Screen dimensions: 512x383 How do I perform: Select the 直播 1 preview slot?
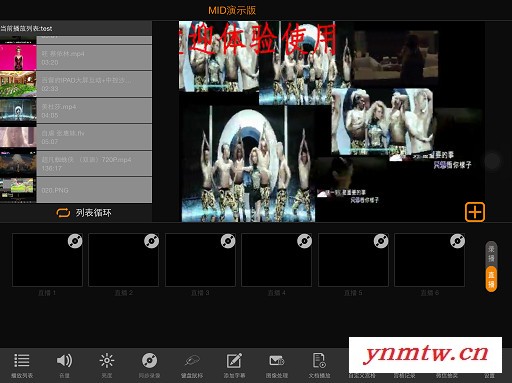coord(47,260)
